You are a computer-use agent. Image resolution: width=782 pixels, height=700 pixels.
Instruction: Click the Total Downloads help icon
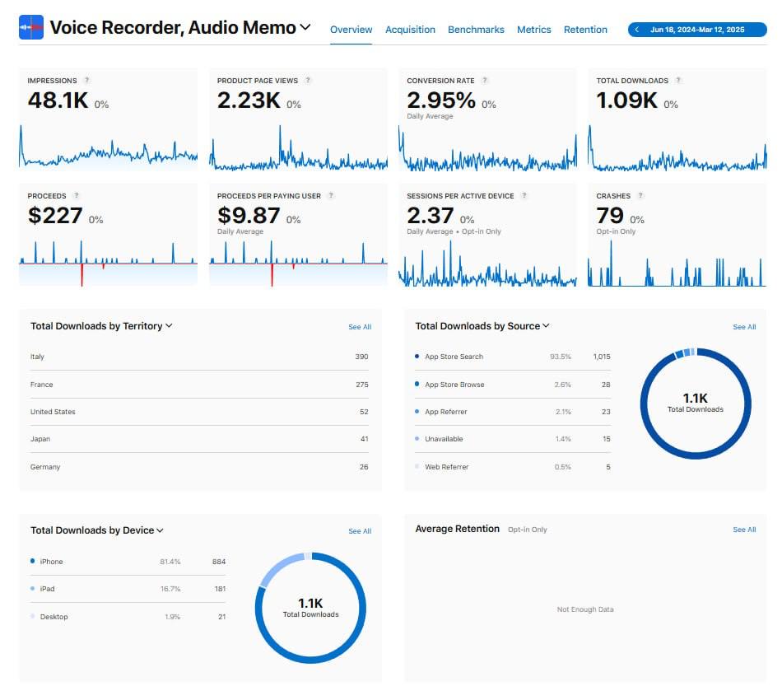(678, 81)
